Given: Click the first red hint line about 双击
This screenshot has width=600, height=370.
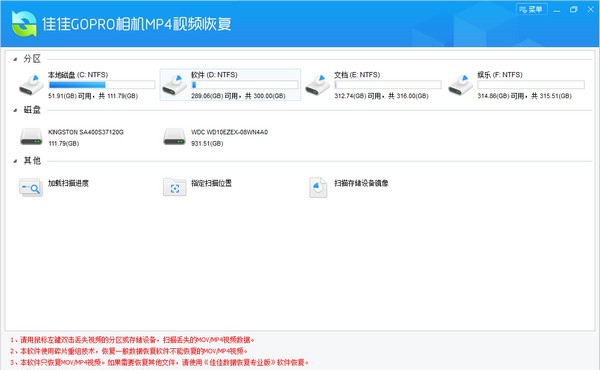Looking at the screenshot, I should (x=132, y=340).
